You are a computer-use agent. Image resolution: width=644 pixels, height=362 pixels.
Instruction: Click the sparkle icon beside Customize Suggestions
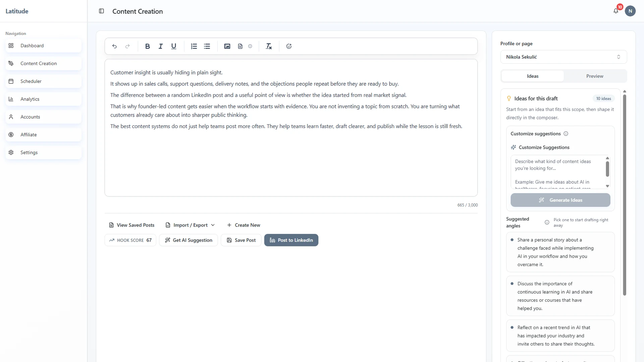point(514,147)
